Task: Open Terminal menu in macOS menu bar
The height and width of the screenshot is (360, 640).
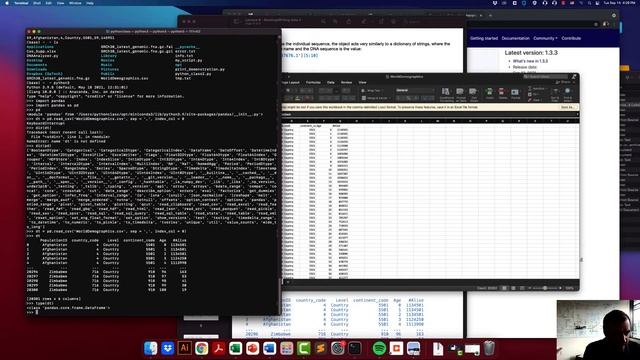Action: point(21,3)
